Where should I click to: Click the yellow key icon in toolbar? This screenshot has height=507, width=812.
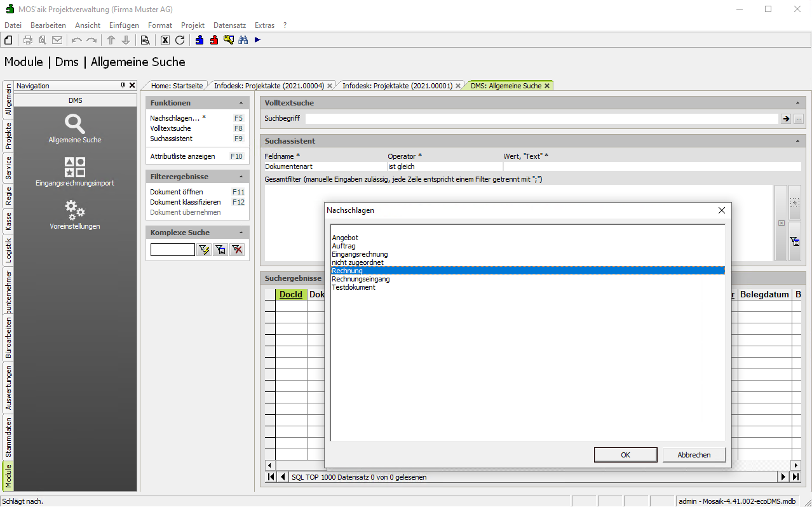coord(229,40)
